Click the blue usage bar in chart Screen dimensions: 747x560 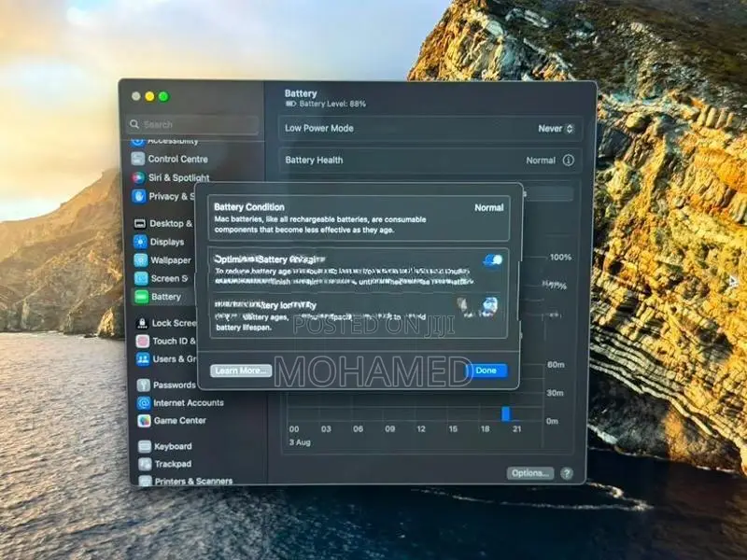coord(506,413)
